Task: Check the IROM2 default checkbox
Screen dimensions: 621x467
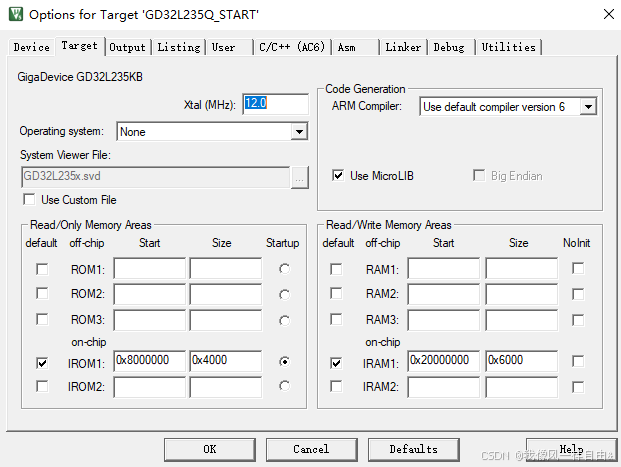Action: point(42,386)
